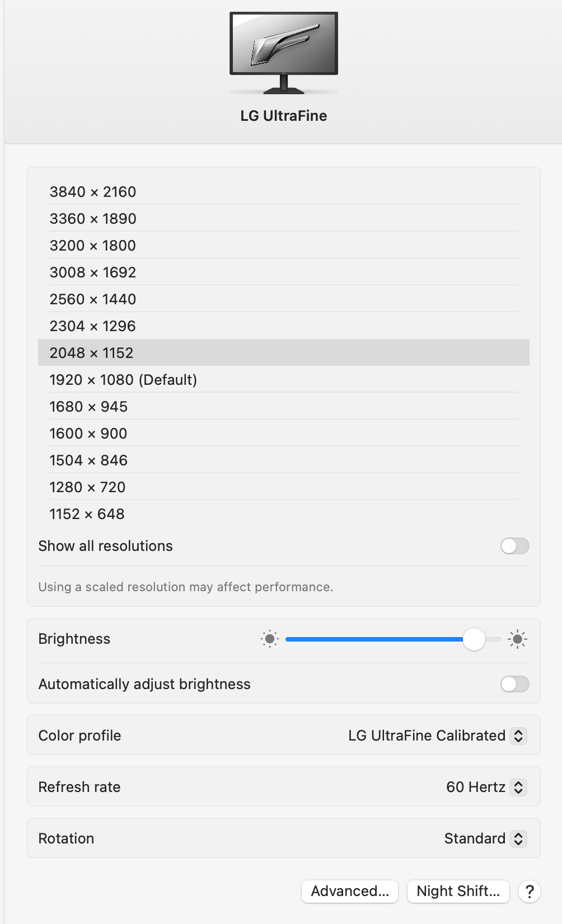562x924 pixels.
Task: Select the 3840 × 2160 resolution
Action: coord(93,192)
